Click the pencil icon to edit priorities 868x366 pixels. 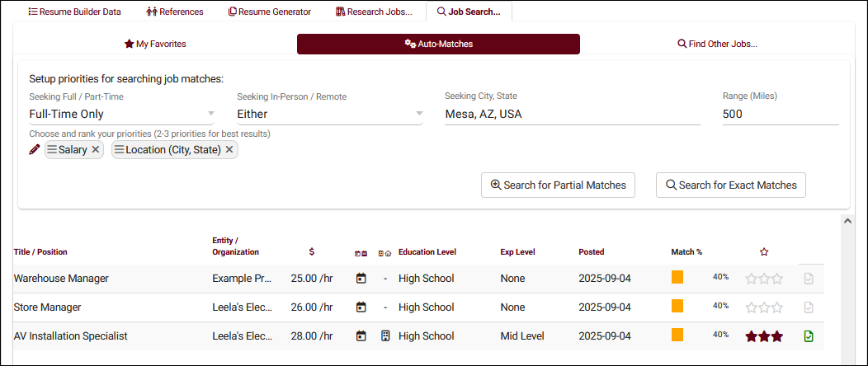(35, 149)
